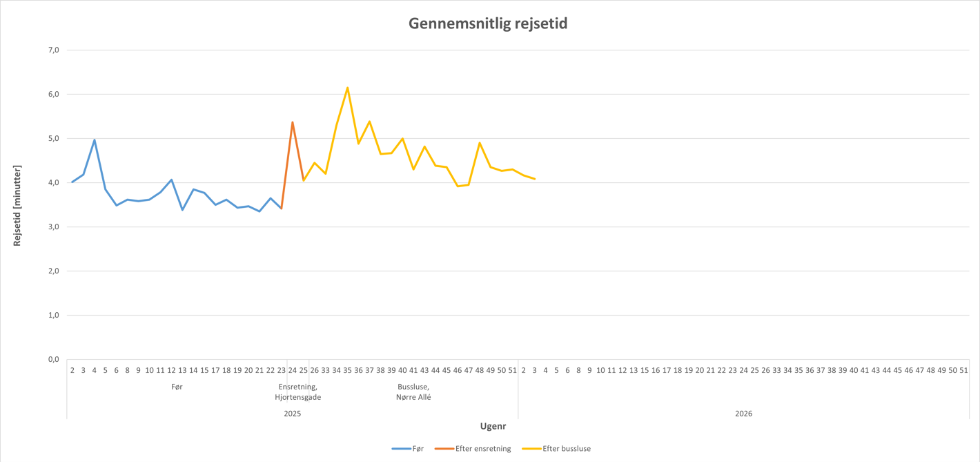Select the 7,0 label on the vertical axis
The height and width of the screenshot is (462, 980).
54,50
